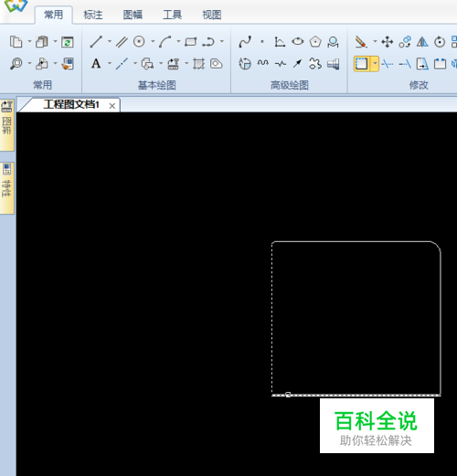This screenshot has width=457, height=476.
Task: Click the Mirror tool
Action: point(422,42)
